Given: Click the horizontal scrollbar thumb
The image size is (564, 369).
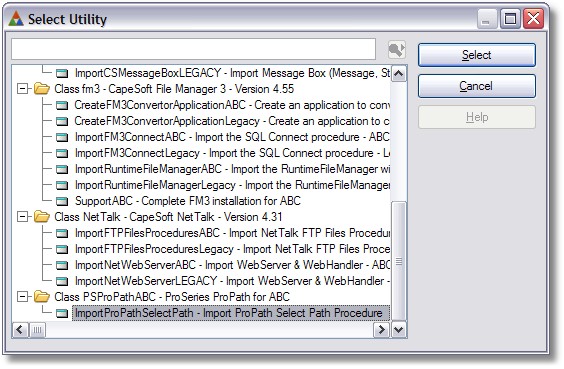Looking at the screenshot, I should click(x=37, y=329).
